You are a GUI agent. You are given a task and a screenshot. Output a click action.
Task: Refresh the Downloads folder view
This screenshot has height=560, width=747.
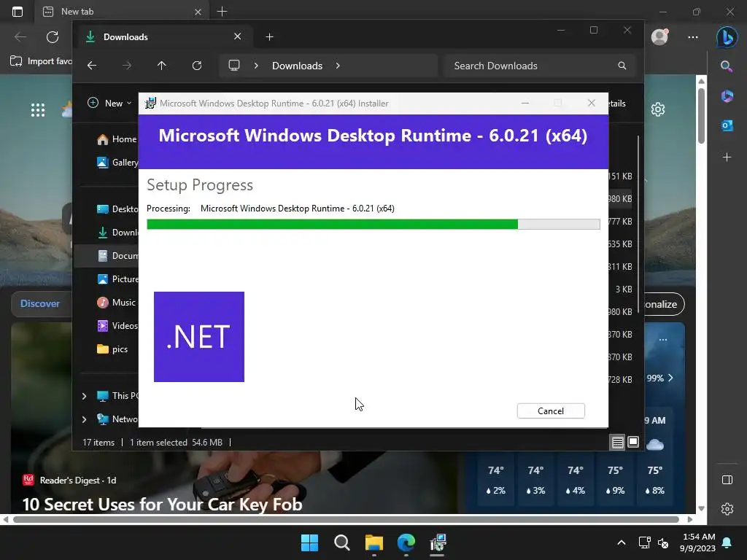point(197,66)
